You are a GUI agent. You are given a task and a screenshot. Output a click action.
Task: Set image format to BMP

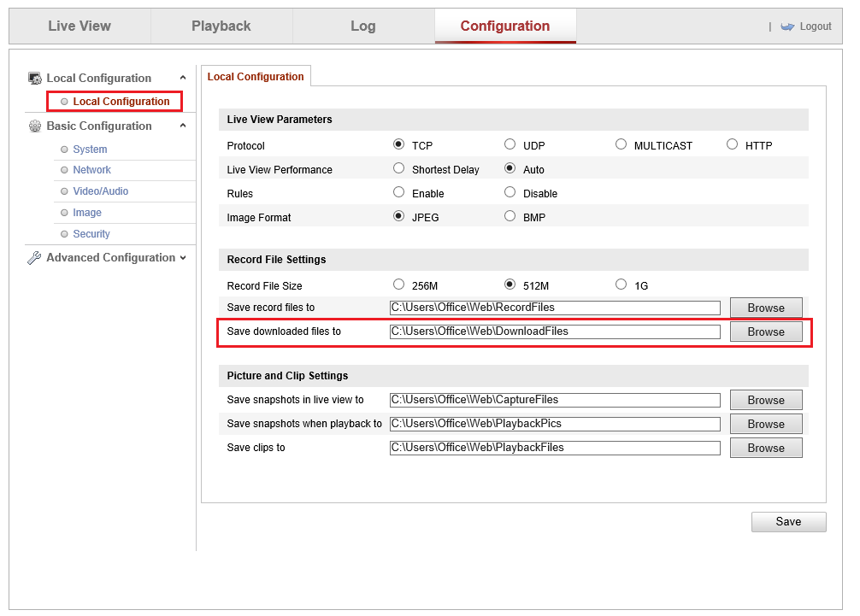510,216
